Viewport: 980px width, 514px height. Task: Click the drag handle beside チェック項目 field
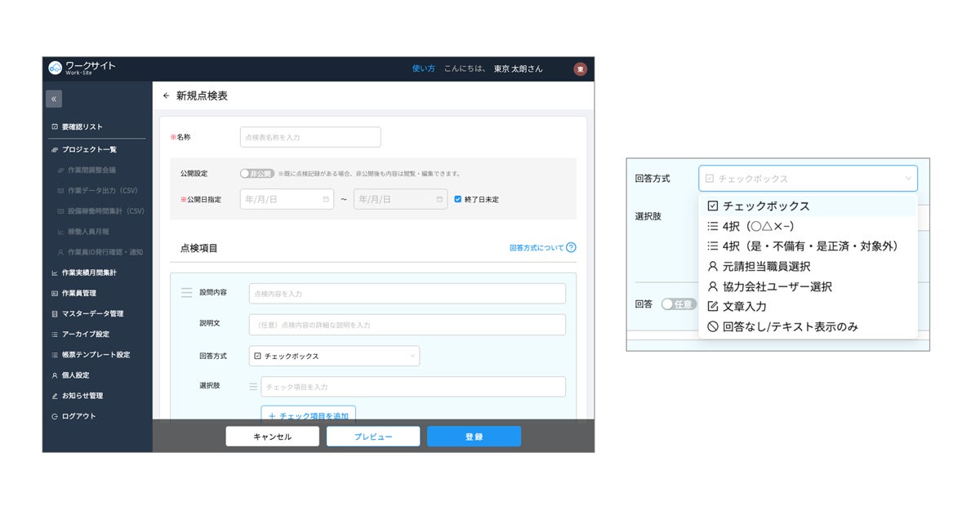(253, 387)
